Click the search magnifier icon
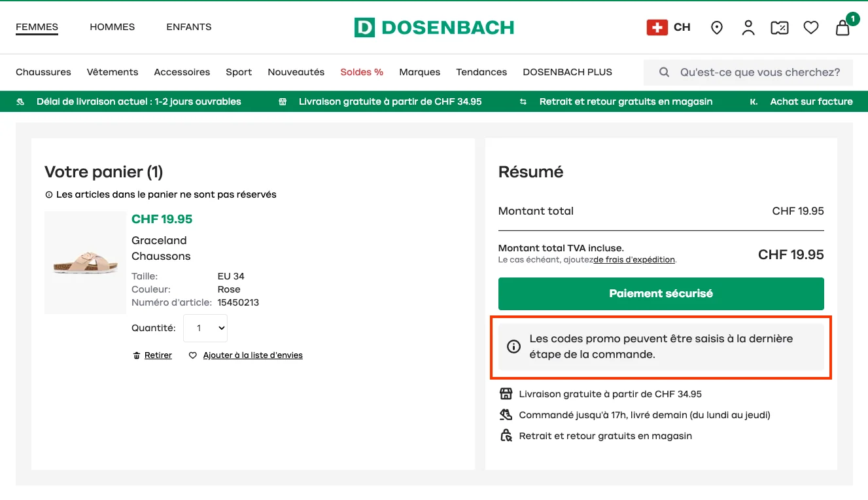This screenshot has height=500, width=868. tap(664, 73)
